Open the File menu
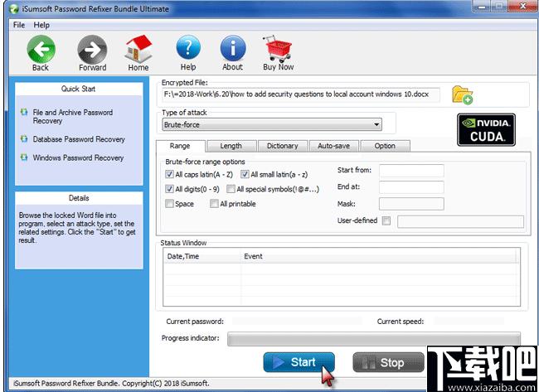The width and height of the screenshot is (539, 392). click(x=19, y=25)
